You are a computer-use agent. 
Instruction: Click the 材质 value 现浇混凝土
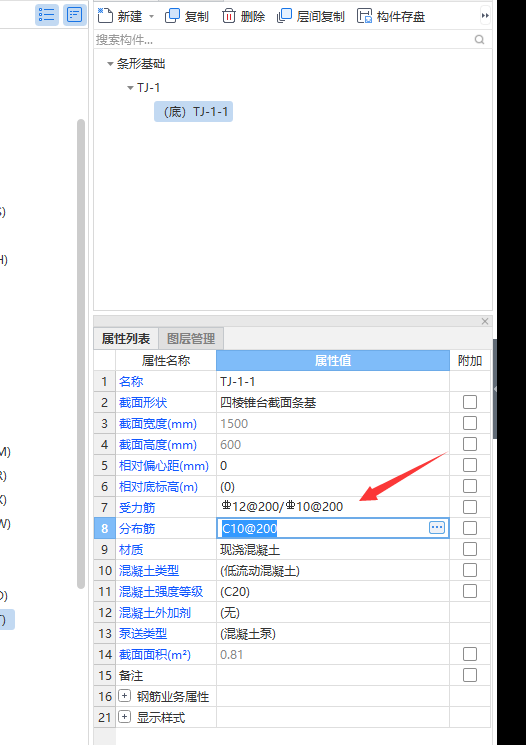(x=250, y=550)
